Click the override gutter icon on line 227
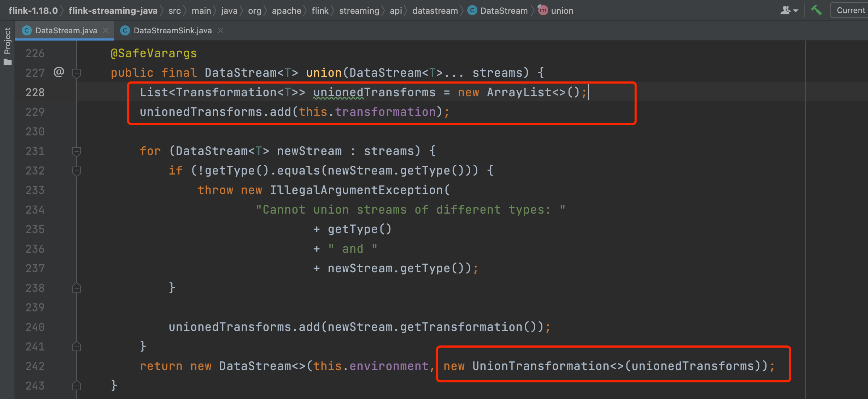 pos(59,72)
